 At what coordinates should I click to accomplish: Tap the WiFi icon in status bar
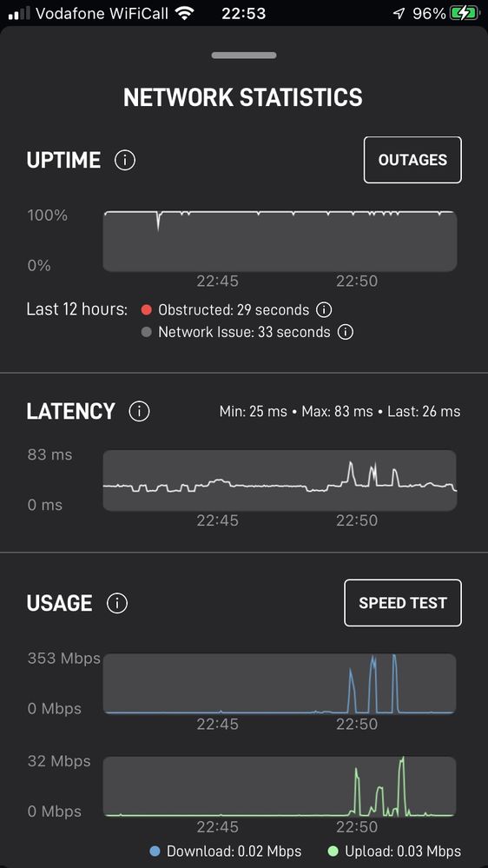[184, 13]
